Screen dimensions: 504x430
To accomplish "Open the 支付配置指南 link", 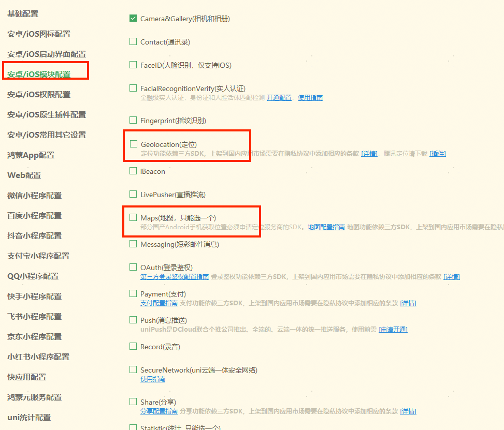I will click(x=159, y=303).
